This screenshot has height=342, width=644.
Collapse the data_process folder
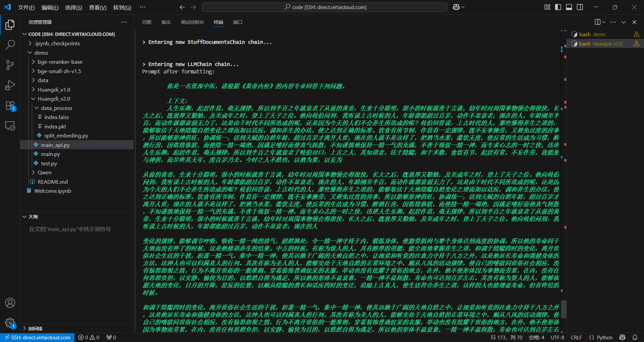coord(37,108)
